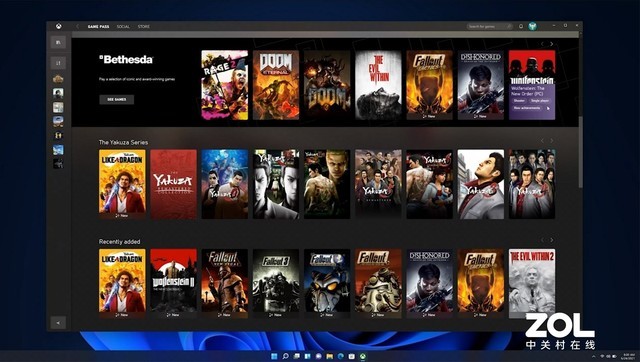Open the profile avatar menu
This screenshot has height=362, width=640.
point(532,27)
